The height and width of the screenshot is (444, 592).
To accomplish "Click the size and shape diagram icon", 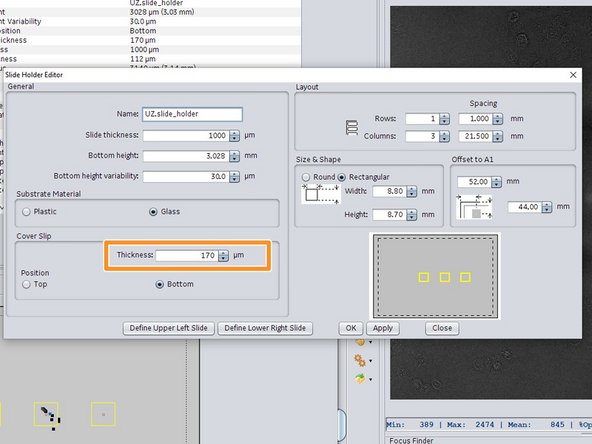I will [321, 194].
